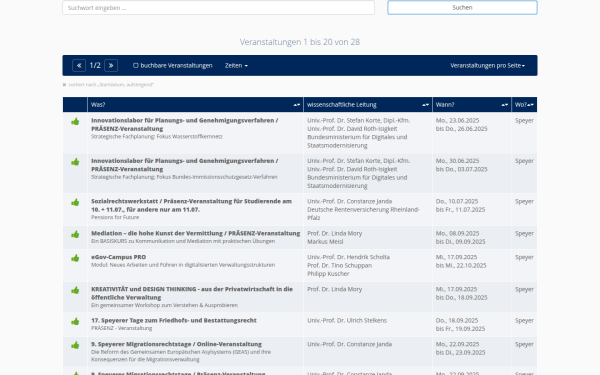The image size is (600, 375).
Task: Click thumbs-up icon for Migrationsrechtstage Online-Veranstaltung row
Action: tap(75, 346)
